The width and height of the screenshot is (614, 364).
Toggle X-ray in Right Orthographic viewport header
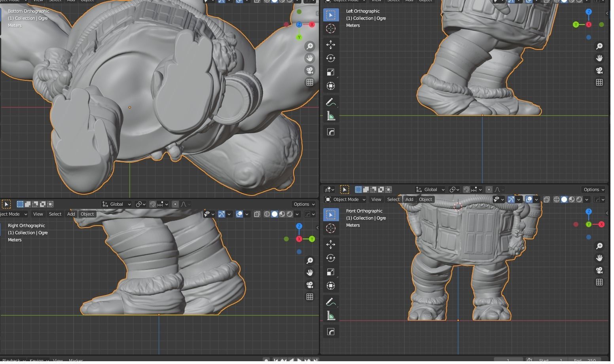point(257,214)
